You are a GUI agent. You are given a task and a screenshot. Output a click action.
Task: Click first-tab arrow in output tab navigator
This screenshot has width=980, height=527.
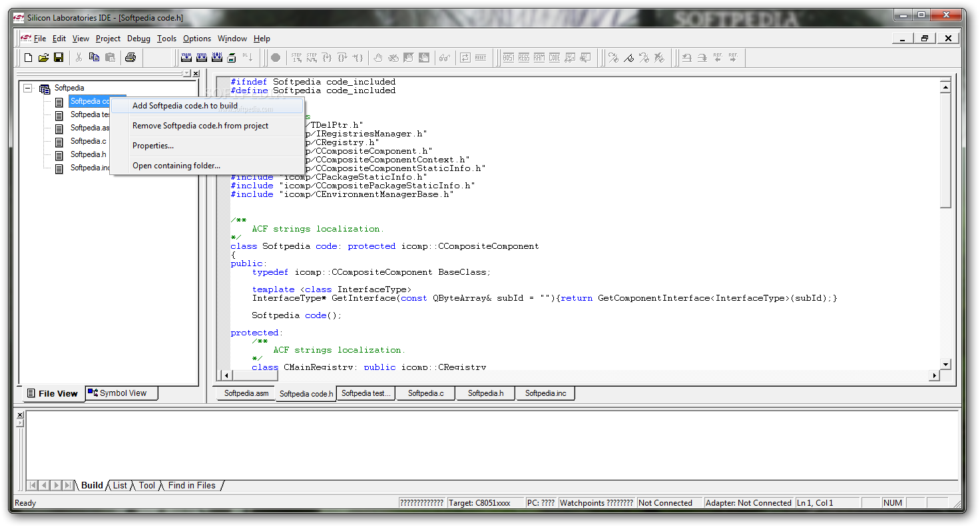coord(33,486)
